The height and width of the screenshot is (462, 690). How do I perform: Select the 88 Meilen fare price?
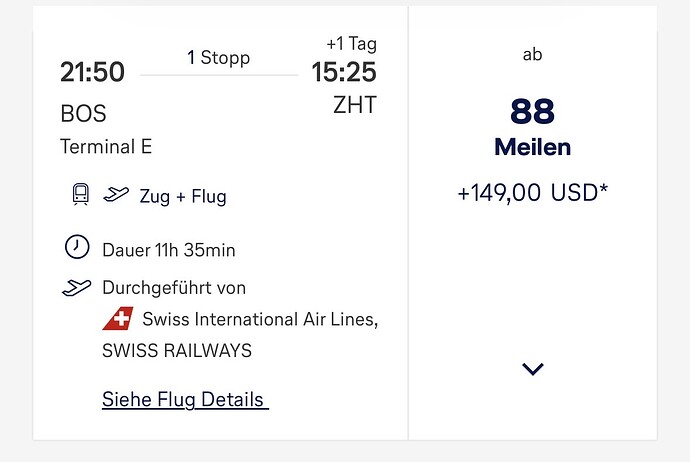532,125
